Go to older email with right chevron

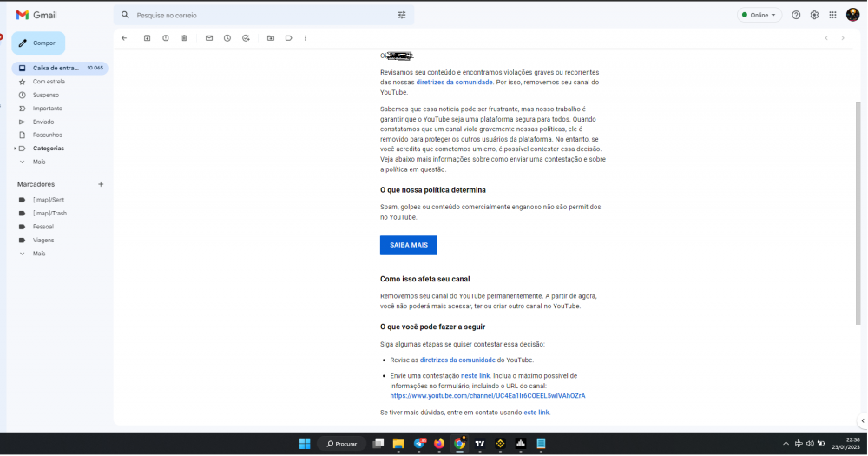click(843, 38)
